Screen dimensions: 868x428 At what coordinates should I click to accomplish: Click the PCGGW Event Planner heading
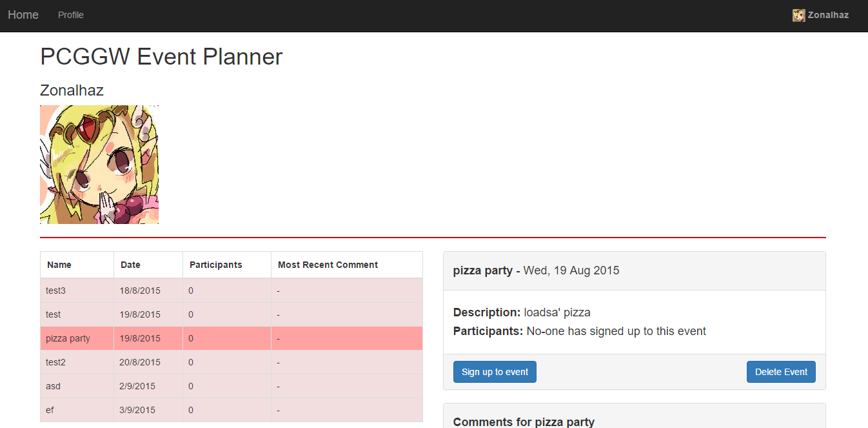[161, 57]
